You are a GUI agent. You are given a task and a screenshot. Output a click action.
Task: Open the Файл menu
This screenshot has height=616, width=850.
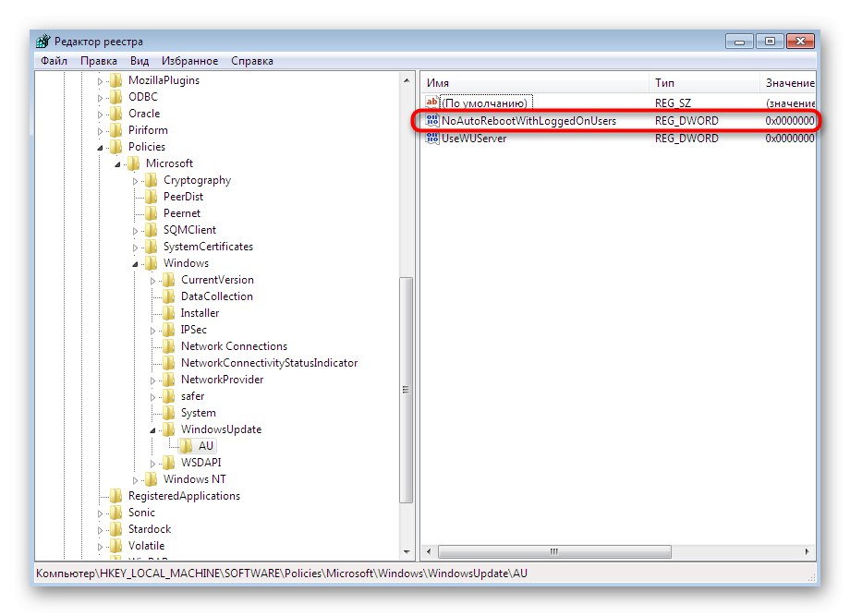(x=54, y=61)
